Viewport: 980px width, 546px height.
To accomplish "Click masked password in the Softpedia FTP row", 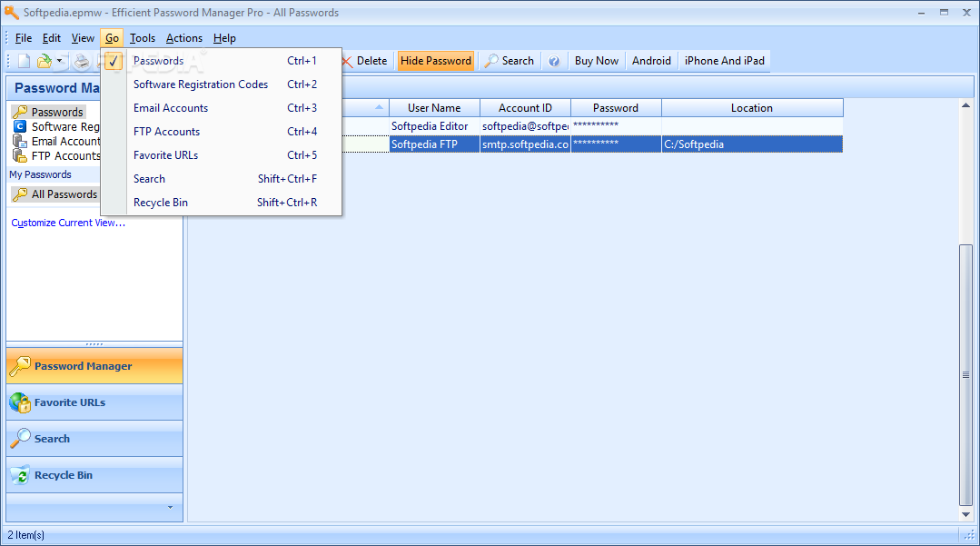I will [616, 144].
